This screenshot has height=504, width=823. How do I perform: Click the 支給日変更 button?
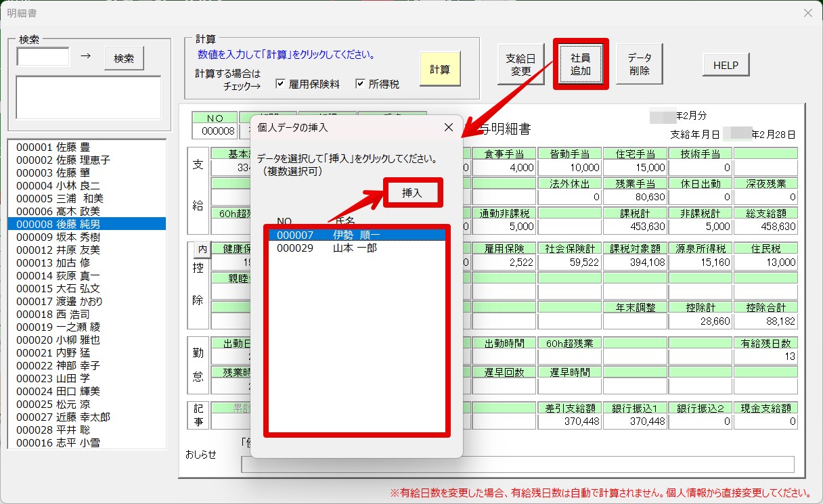520,64
